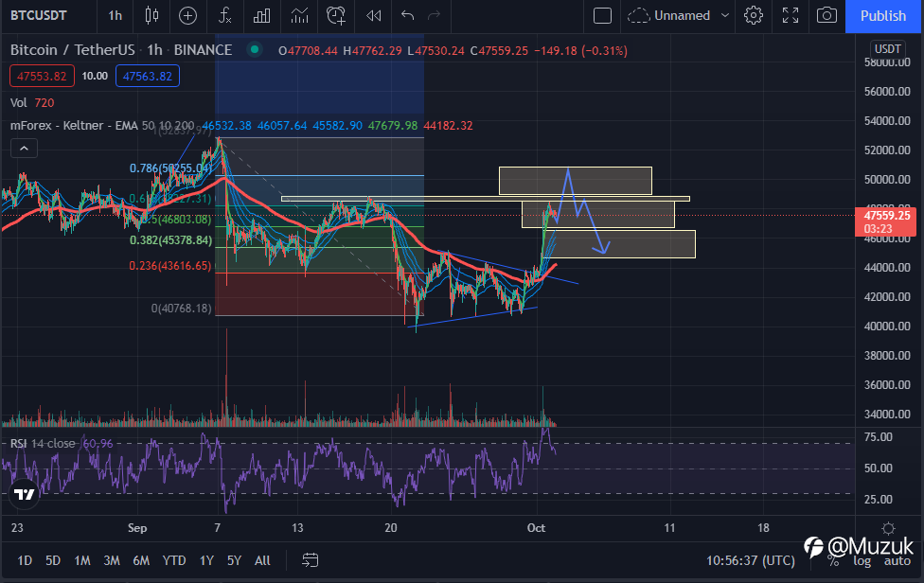Set range to YTD
The width and height of the screenshot is (924, 583).
[174, 560]
